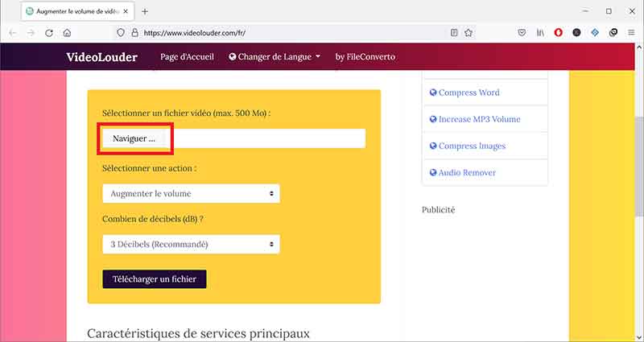Open the library bookmarks icon
The width and height of the screenshot is (644, 342).
[x=540, y=33]
